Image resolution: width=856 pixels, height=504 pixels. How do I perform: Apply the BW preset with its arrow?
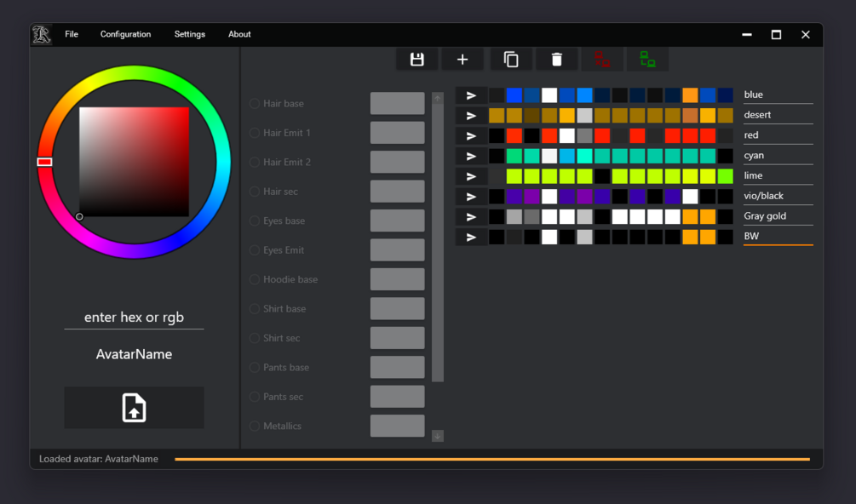(471, 237)
